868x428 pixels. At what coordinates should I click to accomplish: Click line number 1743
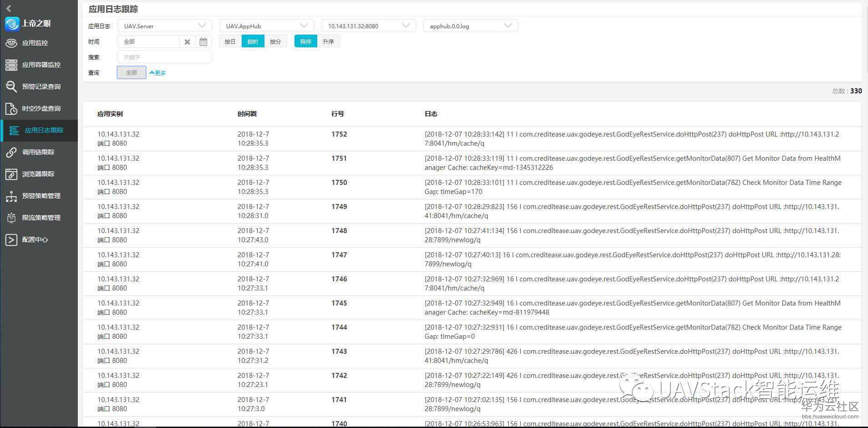(339, 352)
